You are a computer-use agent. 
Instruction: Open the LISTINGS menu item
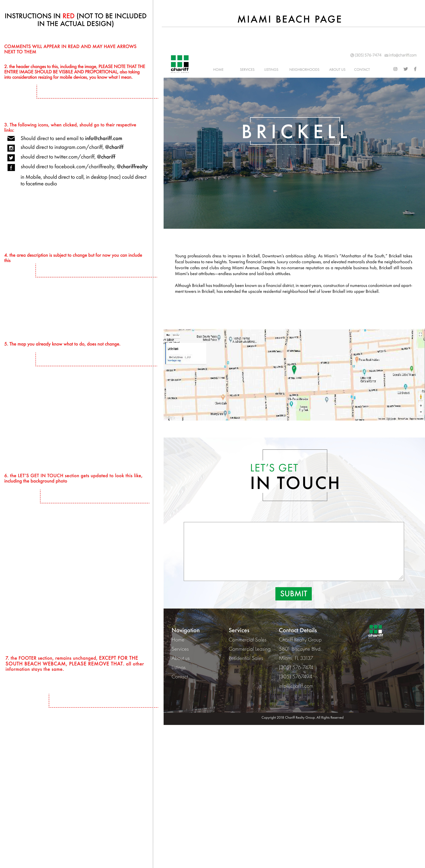271,70
